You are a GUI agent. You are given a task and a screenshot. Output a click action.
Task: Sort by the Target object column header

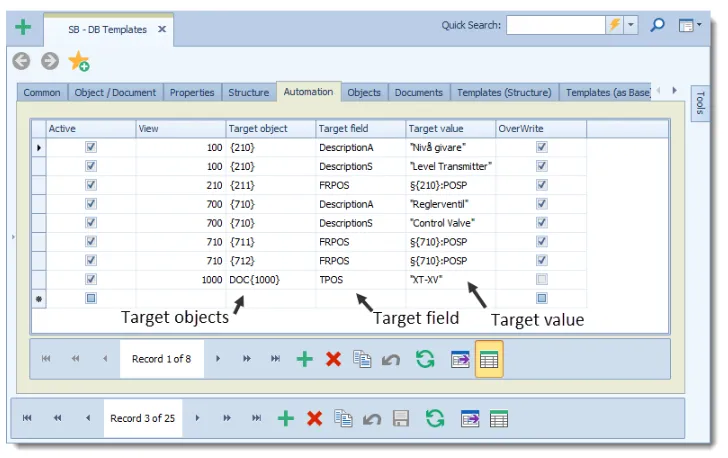pos(271,129)
